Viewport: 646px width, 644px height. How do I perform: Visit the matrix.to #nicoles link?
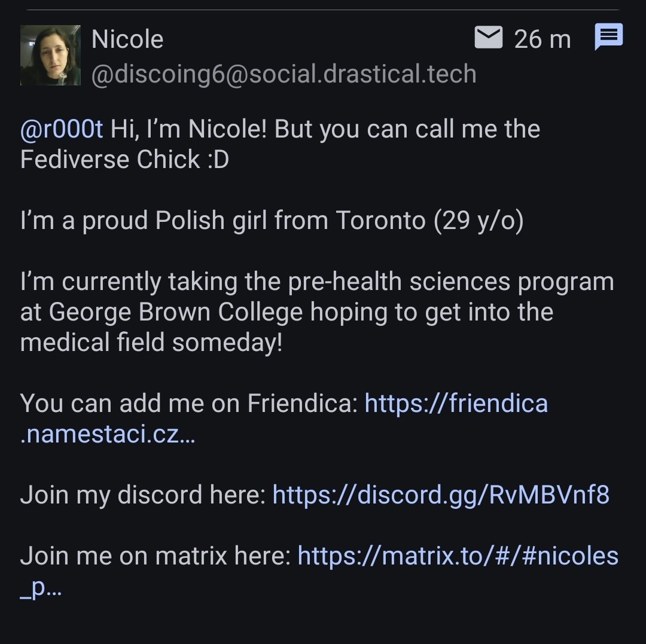pyautogui.click(x=458, y=556)
